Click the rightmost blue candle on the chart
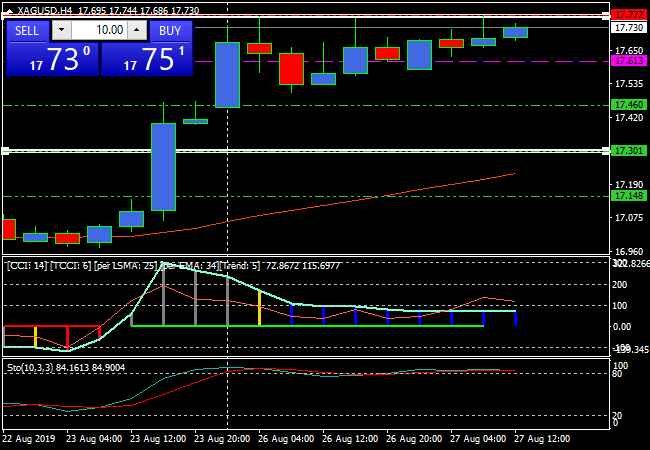The image size is (650, 450). [x=515, y=33]
